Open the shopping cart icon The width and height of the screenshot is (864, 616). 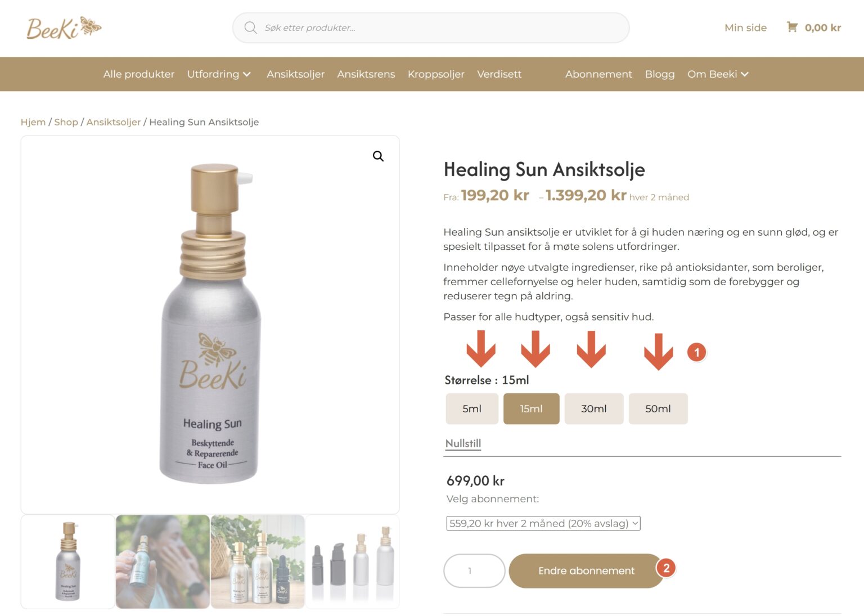(x=792, y=27)
